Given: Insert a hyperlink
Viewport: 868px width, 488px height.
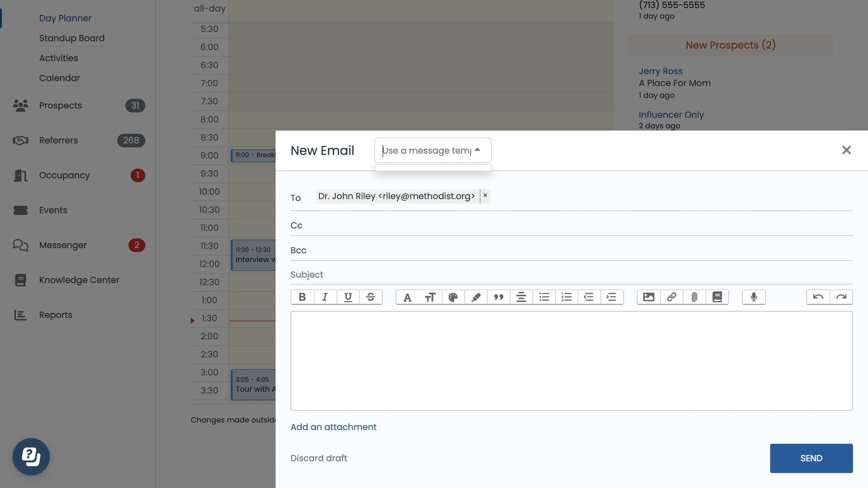Looking at the screenshot, I should tap(671, 297).
